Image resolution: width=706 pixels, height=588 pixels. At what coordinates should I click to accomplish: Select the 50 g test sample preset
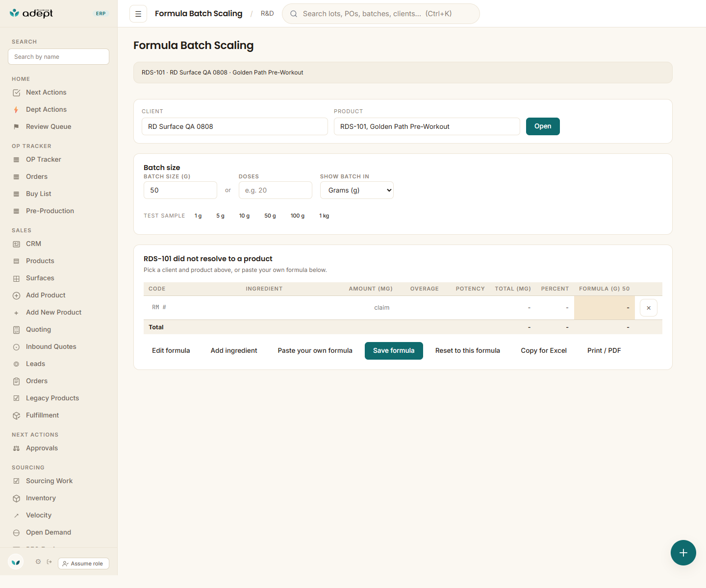tap(270, 216)
